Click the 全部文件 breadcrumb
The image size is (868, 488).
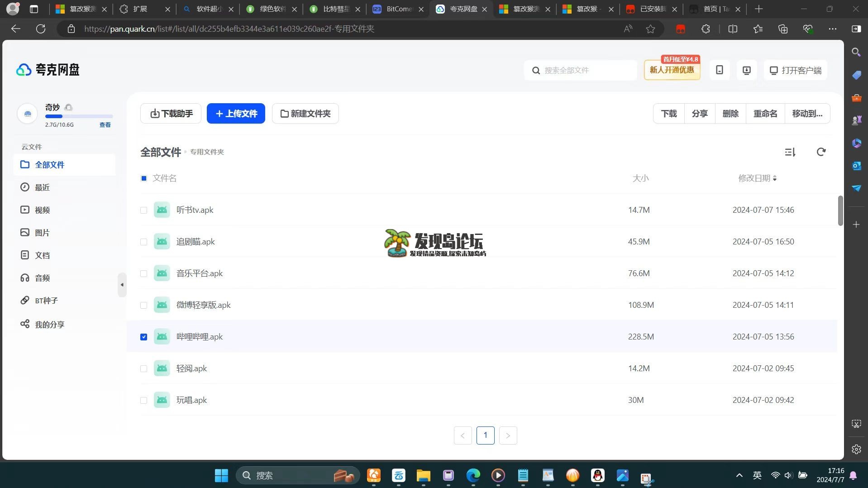[161, 152]
